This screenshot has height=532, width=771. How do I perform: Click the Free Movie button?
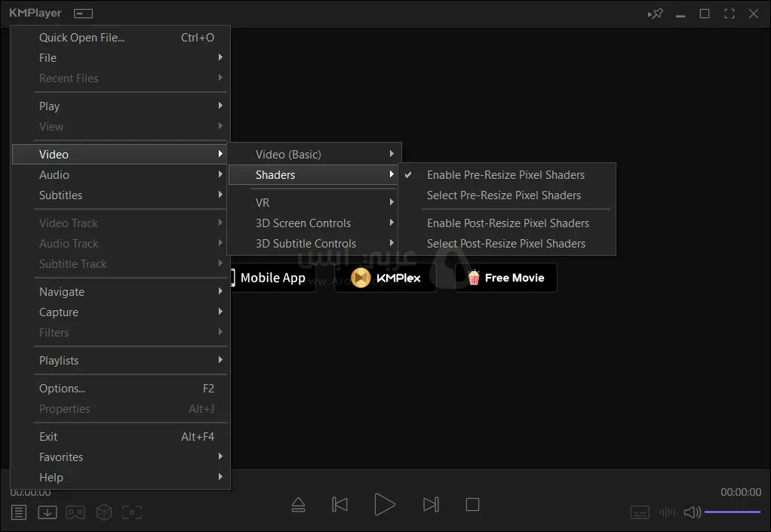[x=505, y=278]
